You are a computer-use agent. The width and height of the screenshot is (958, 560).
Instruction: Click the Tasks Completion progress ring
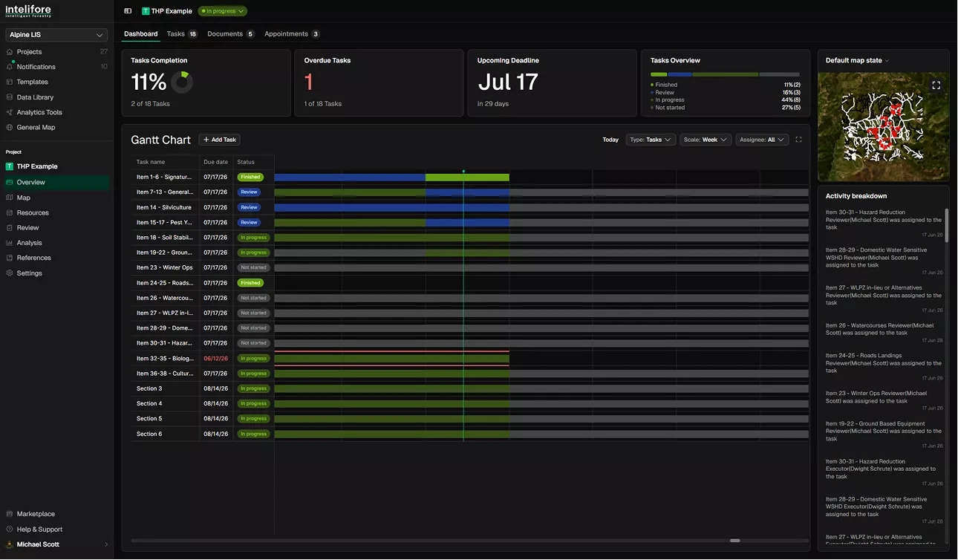[x=182, y=82]
